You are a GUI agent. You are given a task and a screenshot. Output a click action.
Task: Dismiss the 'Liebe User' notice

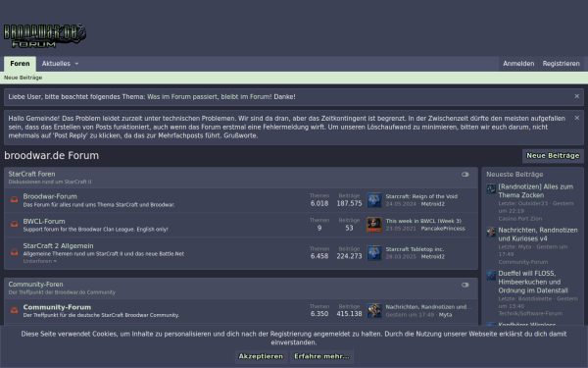[x=577, y=96]
